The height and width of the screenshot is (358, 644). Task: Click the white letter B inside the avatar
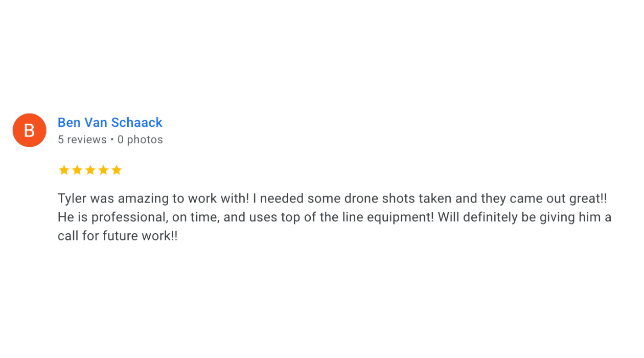30,131
